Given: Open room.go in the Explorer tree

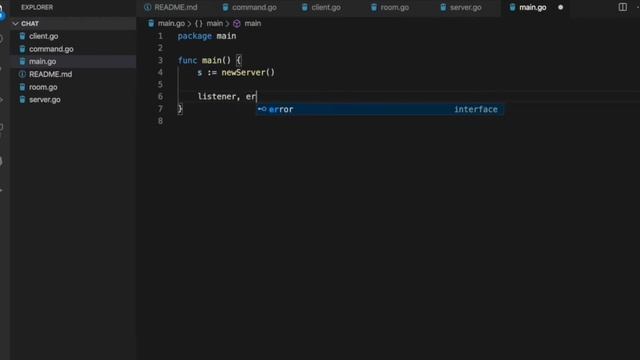Looking at the screenshot, I should click(x=43, y=87).
